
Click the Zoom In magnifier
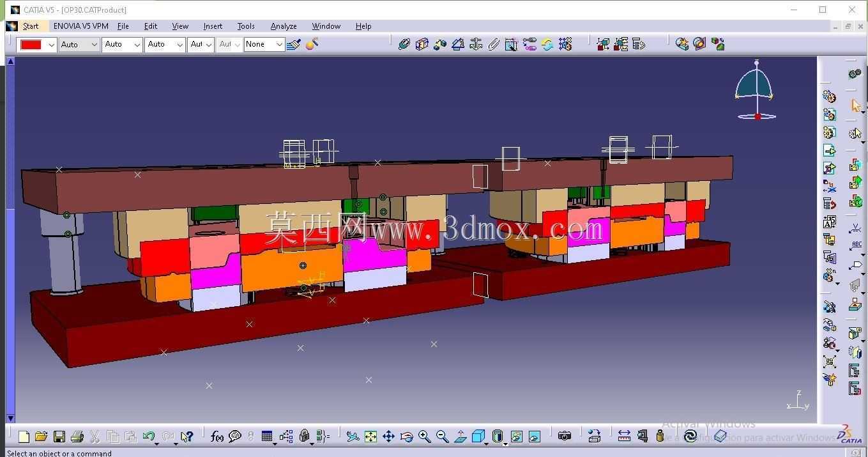[424, 437]
